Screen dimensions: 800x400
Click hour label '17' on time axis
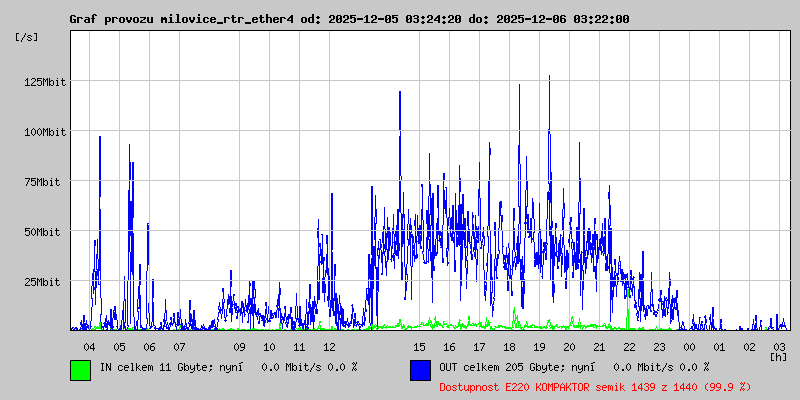tap(480, 347)
